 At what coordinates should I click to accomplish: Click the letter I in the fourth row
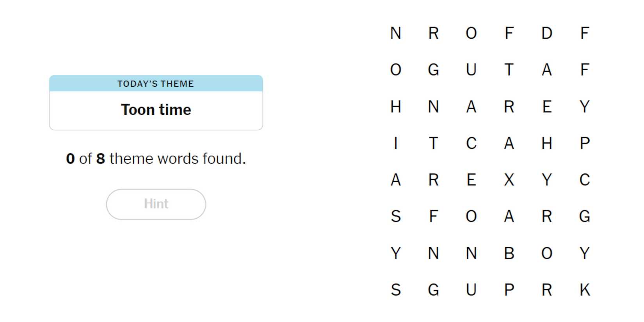(x=395, y=143)
